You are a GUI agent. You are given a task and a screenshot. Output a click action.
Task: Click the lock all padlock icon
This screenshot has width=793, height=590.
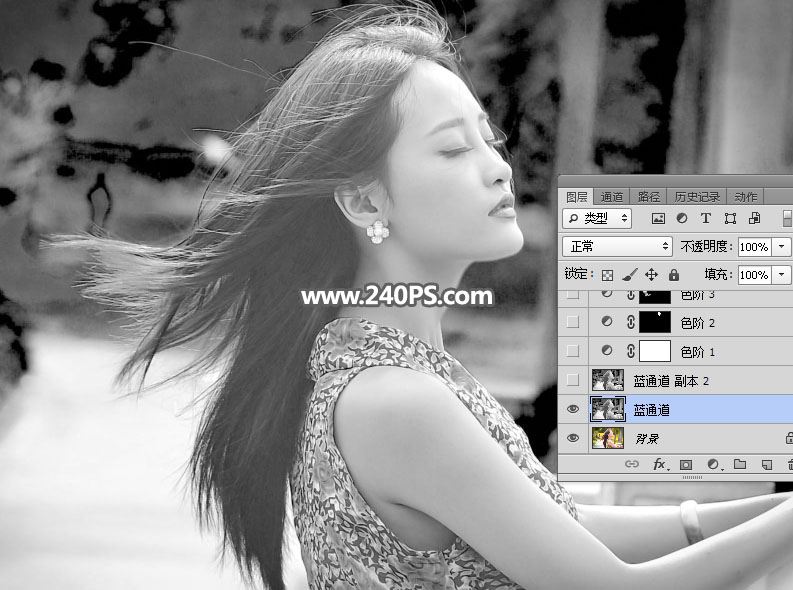tap(674, 275)
